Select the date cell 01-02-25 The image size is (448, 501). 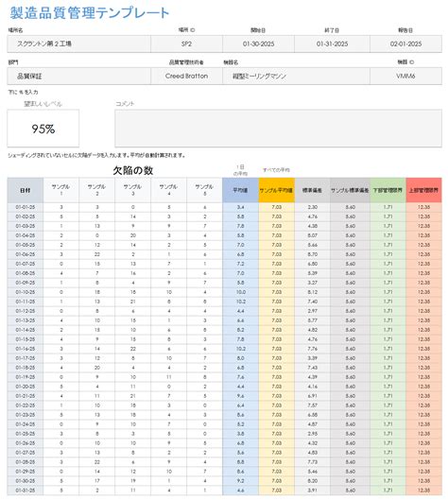tap(26, 216)
